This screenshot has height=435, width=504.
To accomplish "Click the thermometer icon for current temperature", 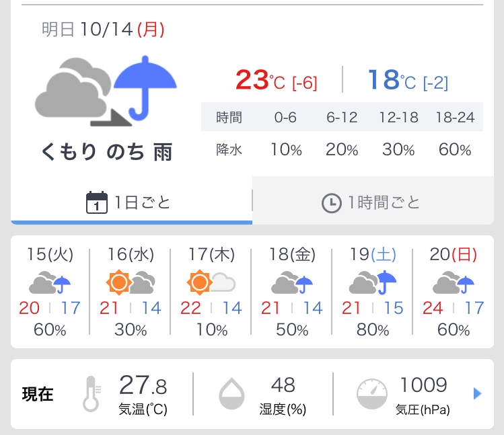I will [x=91, y=393].
